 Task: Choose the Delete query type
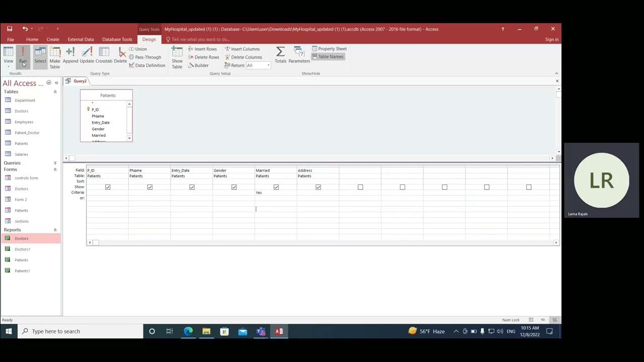tap(121, 55)
